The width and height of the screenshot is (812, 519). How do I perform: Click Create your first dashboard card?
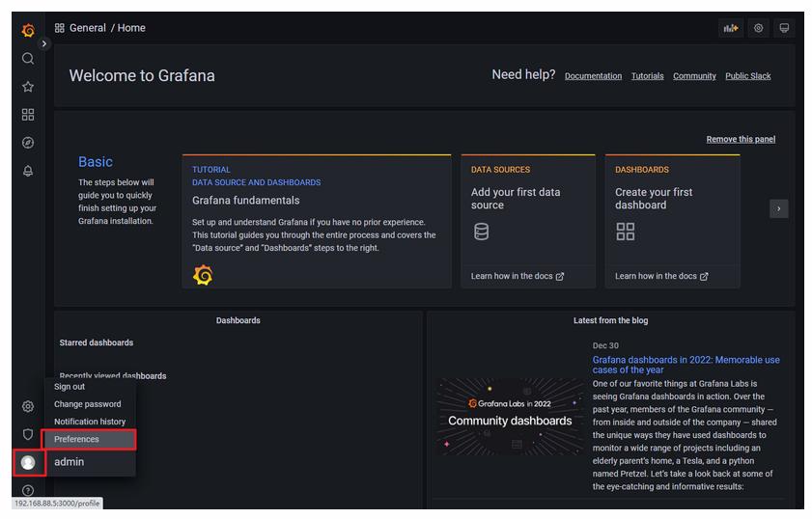coord(672,222)
